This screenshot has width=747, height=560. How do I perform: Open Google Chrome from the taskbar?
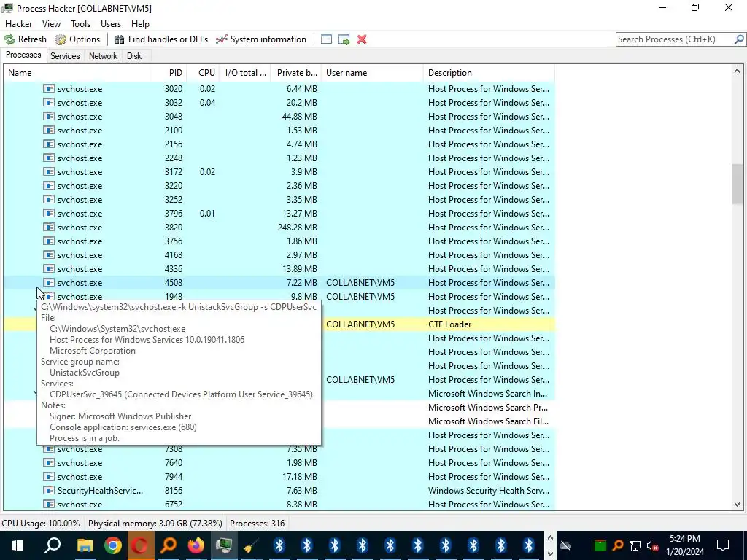click(112, 545)
